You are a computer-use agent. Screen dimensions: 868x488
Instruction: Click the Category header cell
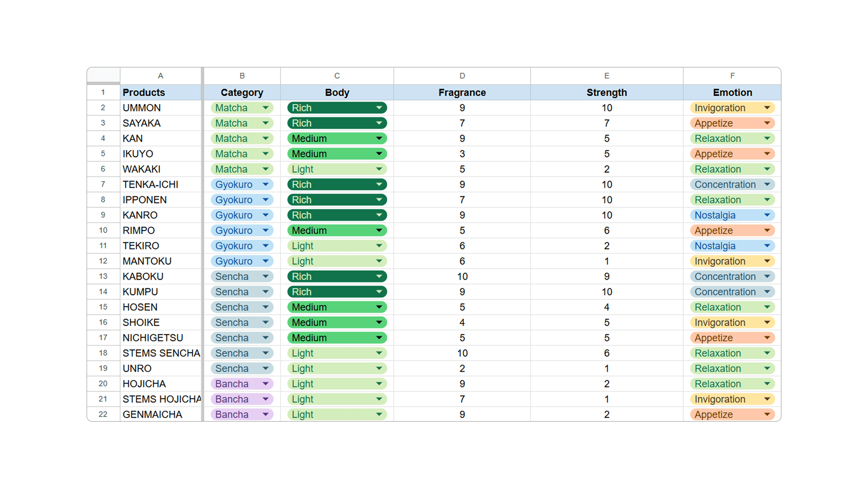(x=242, y=92)
